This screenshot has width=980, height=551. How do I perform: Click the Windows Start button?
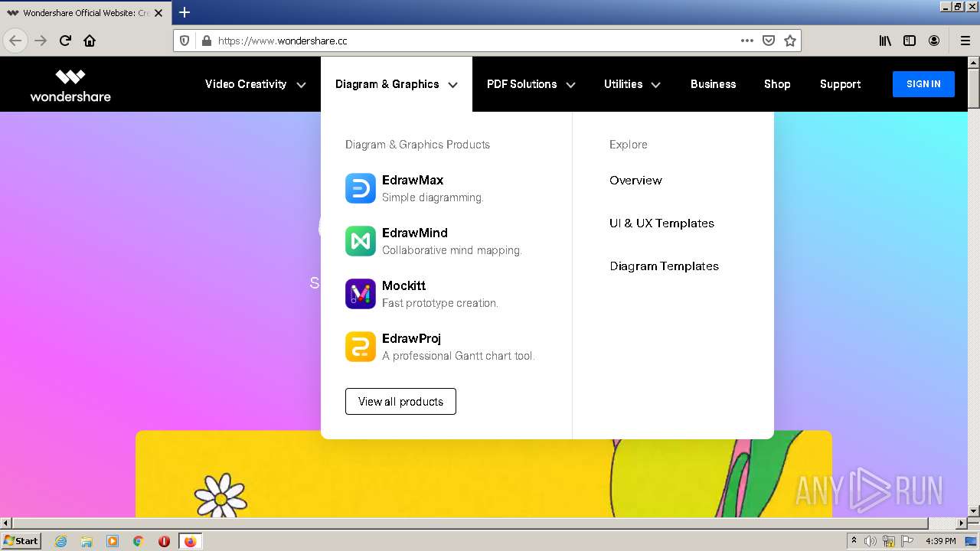point(21,541)
